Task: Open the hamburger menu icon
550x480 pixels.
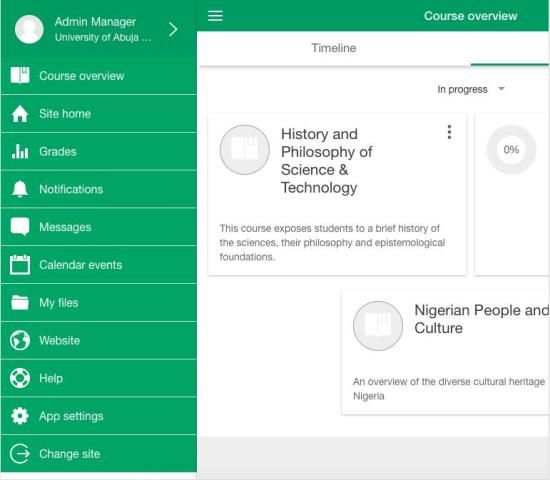Action: [x=215, y=16]
